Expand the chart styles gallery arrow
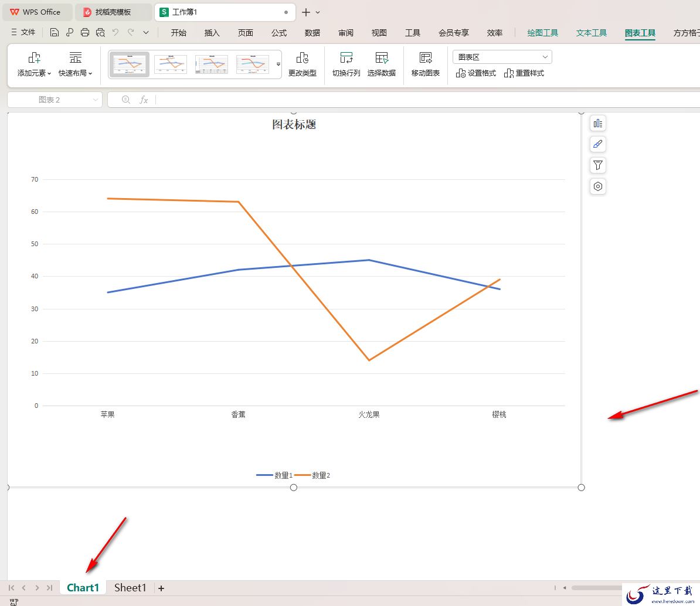700x606 pixels. [278, 64]
